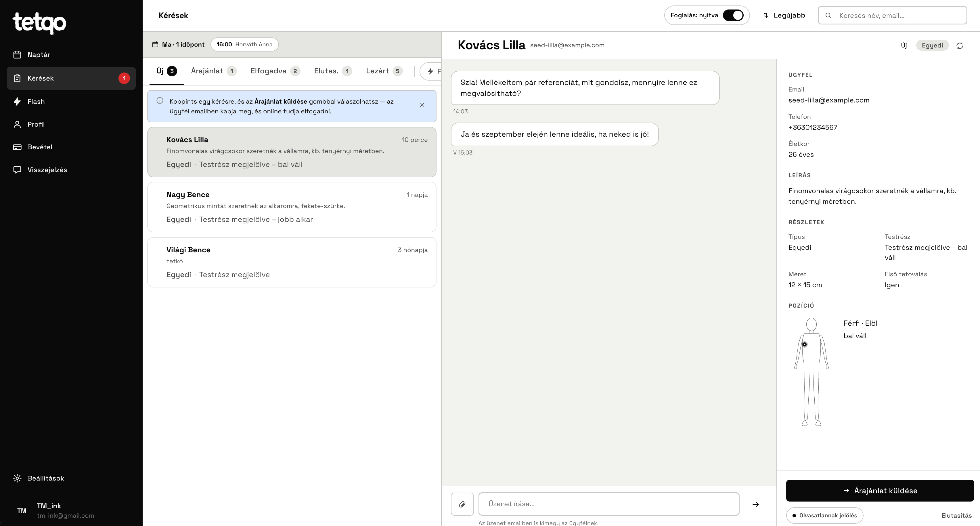This screenshot has height=526, width=980.
Task: Select the Nagy Bence request card
Action: pos(292,207)
